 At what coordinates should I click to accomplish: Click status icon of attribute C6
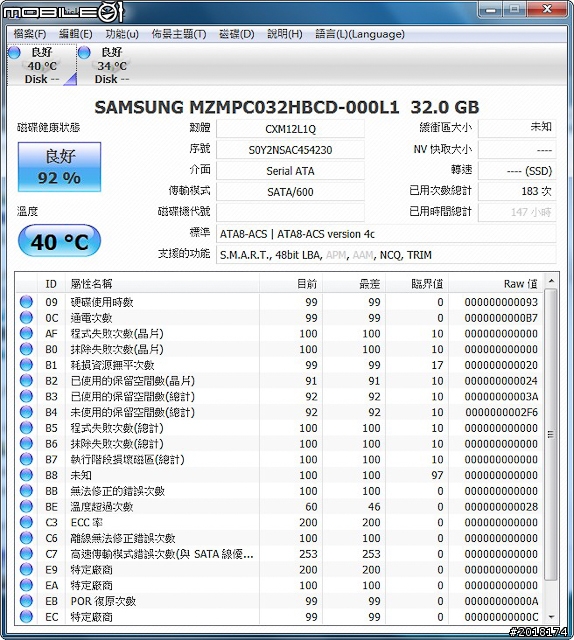pos(26,538)
